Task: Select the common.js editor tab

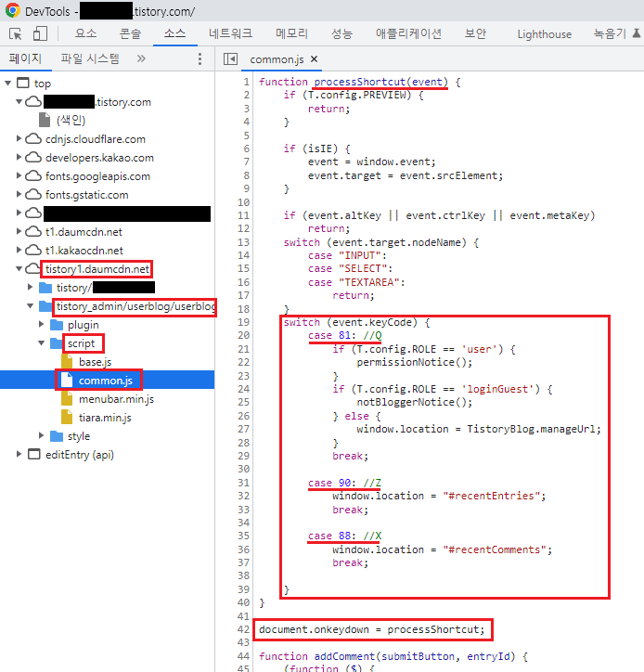Action: click(277, 59)
